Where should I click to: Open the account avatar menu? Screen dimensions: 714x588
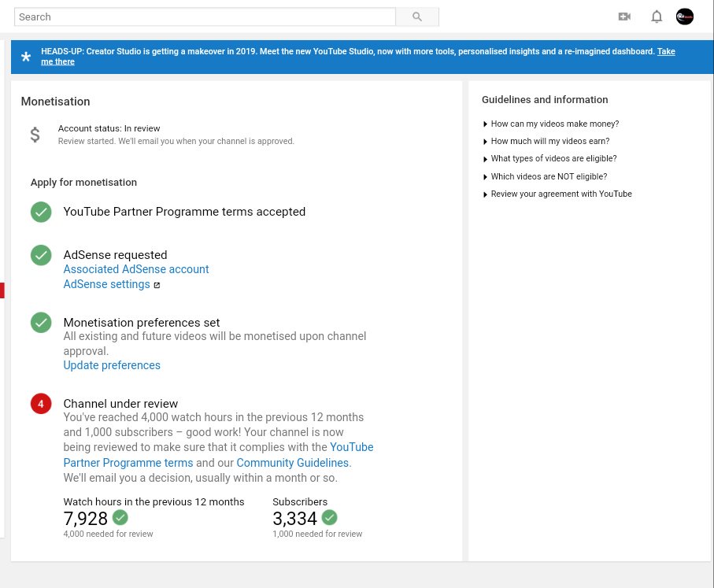684,17
